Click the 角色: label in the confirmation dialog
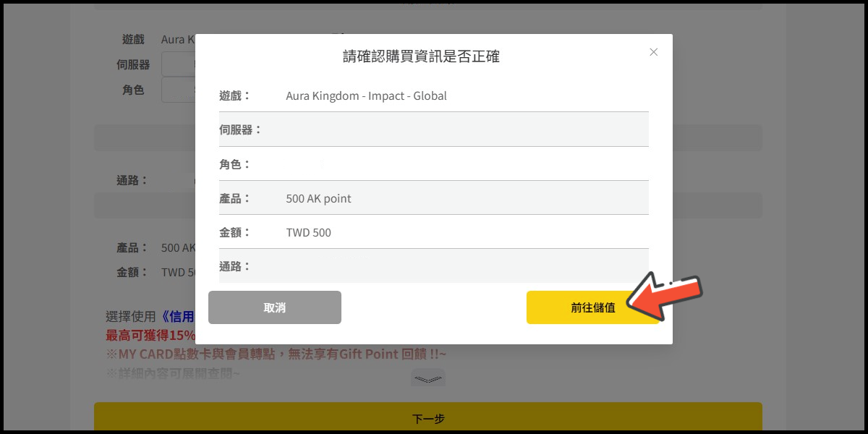This screenshot has width=868, height=434. (234, 164)
